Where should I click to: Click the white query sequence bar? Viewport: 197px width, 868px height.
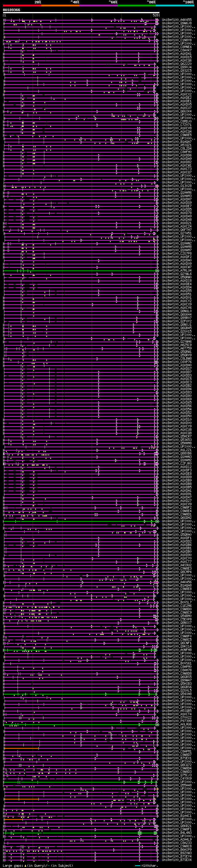coord(81,12)
